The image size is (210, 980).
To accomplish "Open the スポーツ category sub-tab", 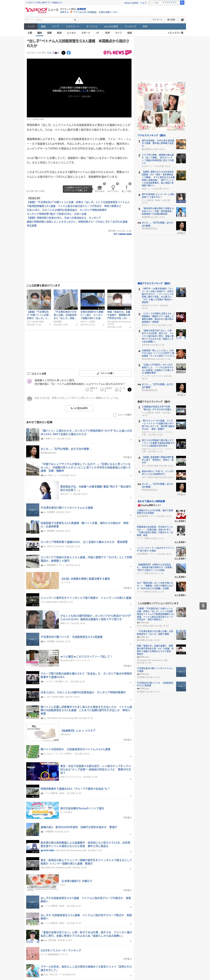I will point(86,33).
